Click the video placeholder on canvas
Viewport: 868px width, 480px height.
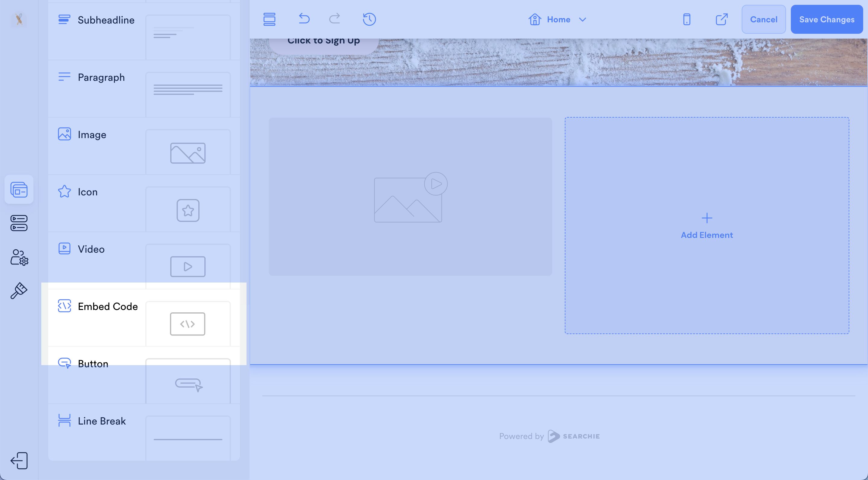click(x=410, y=197)
